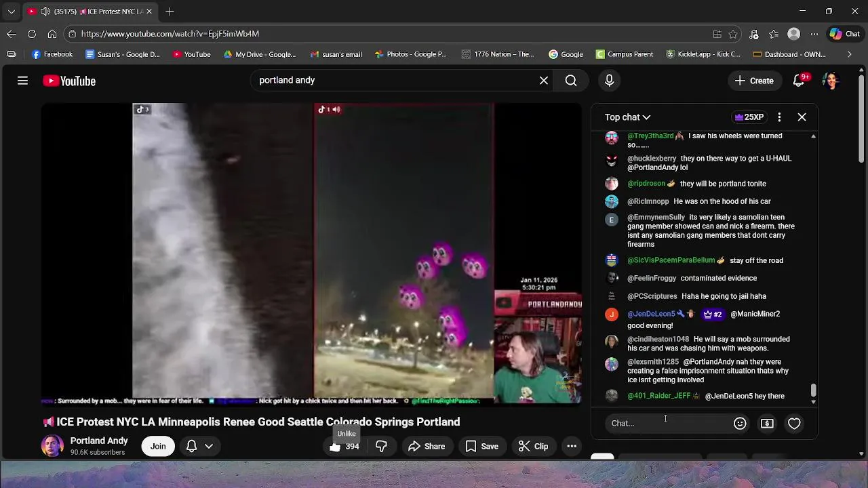Open the Favorites list icon
This screenshot has height=488, width=868.
[x=774, y=34]
